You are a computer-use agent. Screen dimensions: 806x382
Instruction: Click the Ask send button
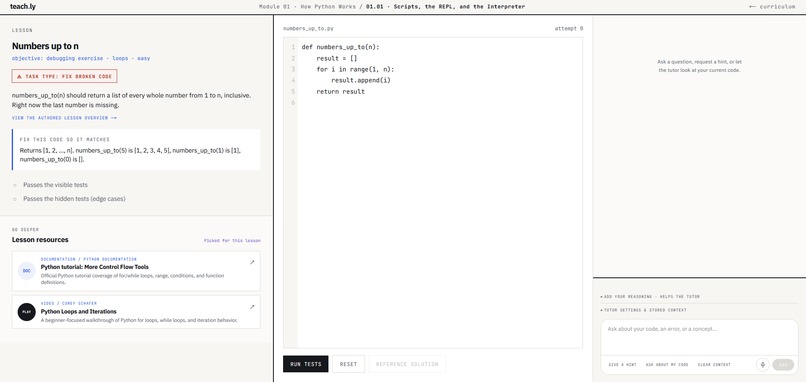click(x=783, y=365)
